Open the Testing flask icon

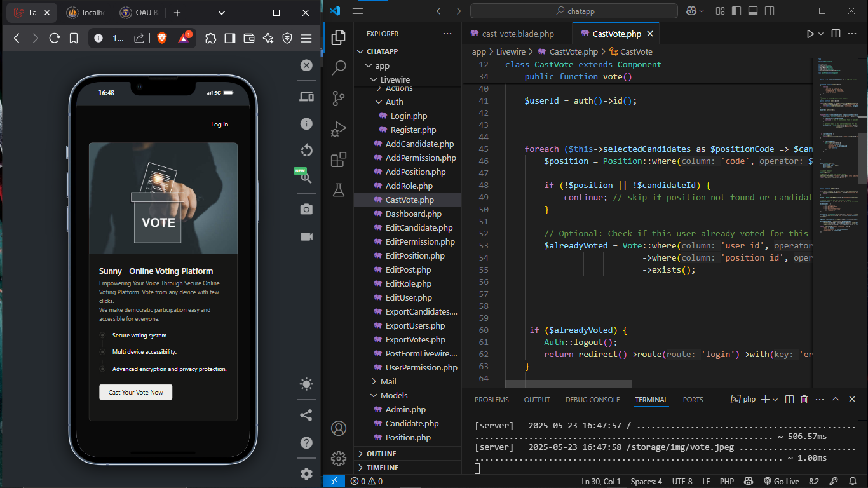[x=339, y=189]
